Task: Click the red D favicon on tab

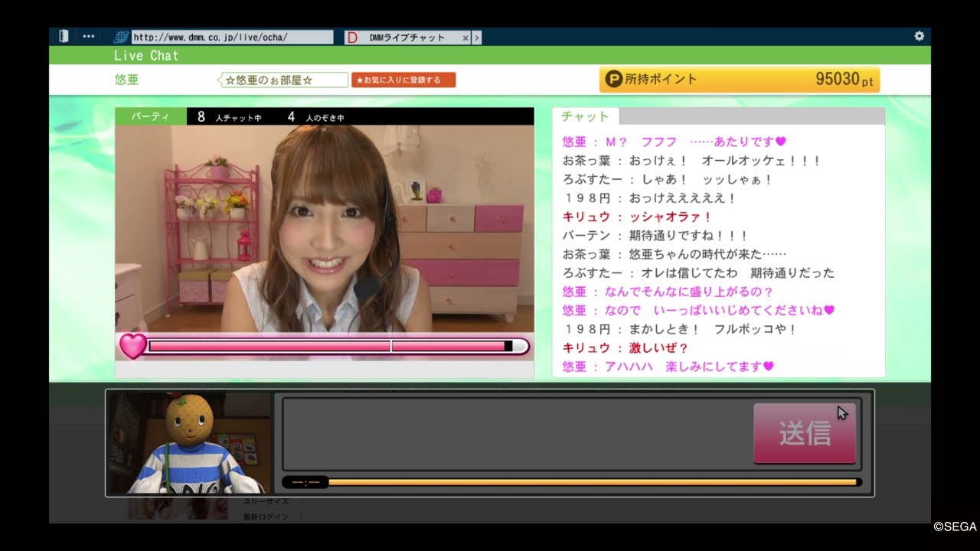Action: tap(353, 37)
